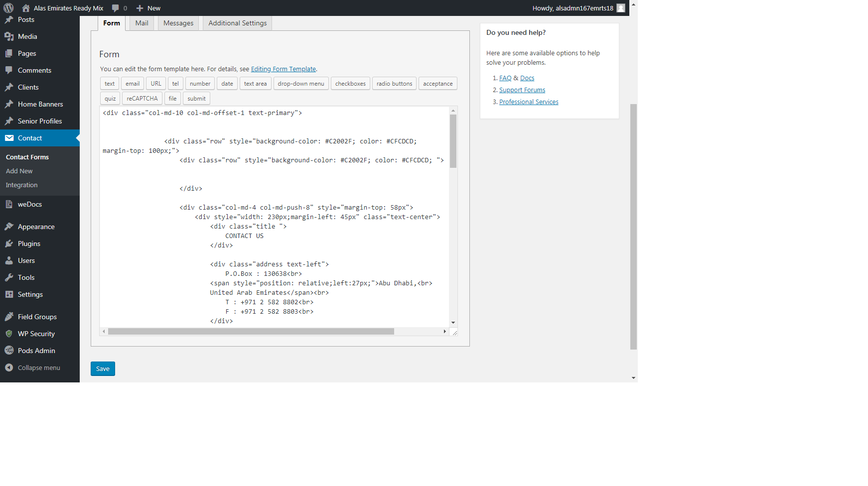Viewport: 868px width, 486px height.
Task: Click the WordPress logo icon
Action: 8,8
